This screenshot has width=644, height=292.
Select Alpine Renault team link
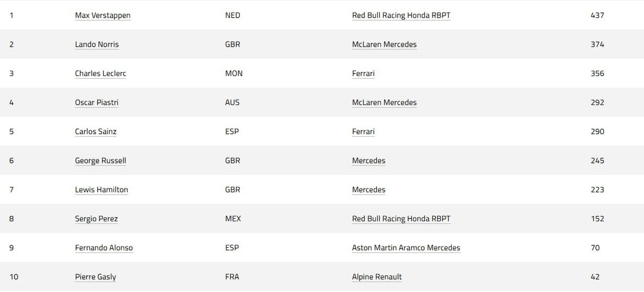pos(377,276)
